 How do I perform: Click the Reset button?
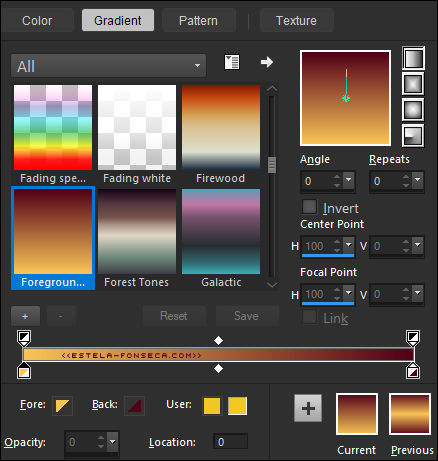tap(174, 316)
